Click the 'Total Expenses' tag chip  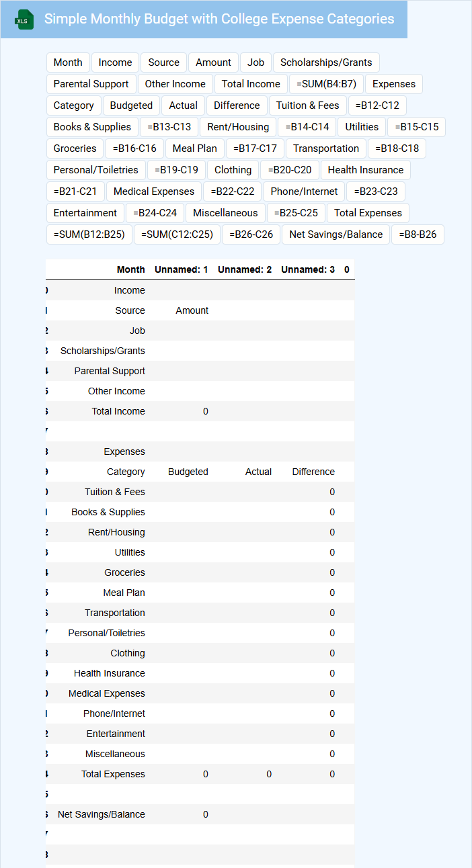pyautogui.click(x=368, y=213)
